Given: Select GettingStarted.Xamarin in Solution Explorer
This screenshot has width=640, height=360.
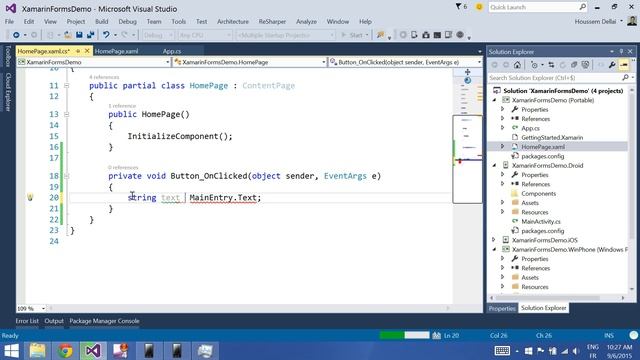Looking at the screenshot, I should pyautogui.click(x=552, y=138).
